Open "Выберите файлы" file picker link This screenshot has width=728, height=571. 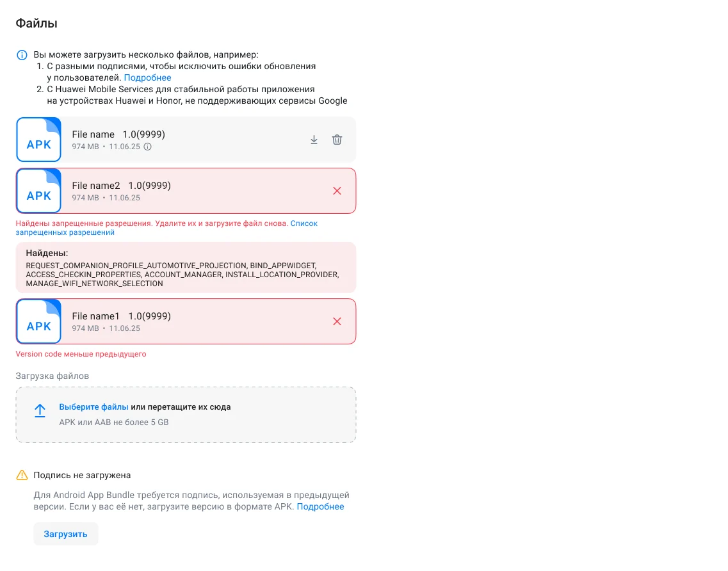tap(93, 407)
